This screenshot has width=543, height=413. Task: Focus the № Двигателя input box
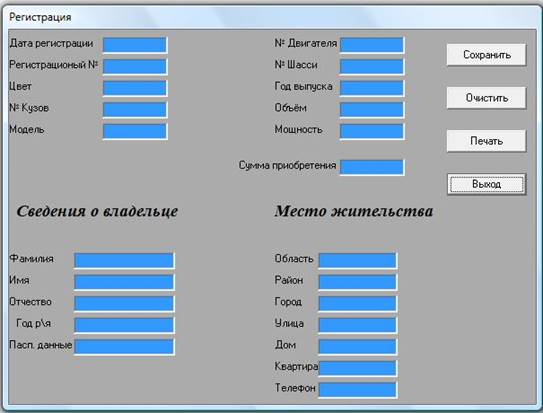pyautogui.click(x=372, y=45)
